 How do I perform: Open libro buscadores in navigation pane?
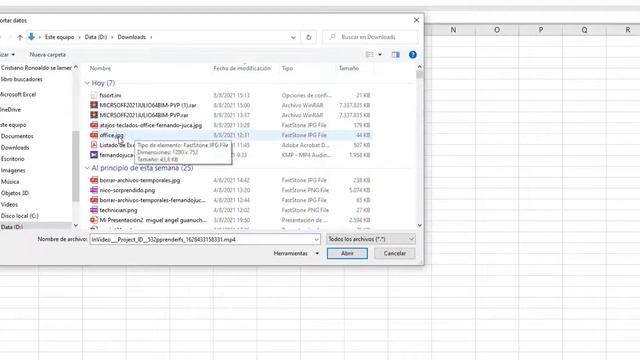coord(22,79)
